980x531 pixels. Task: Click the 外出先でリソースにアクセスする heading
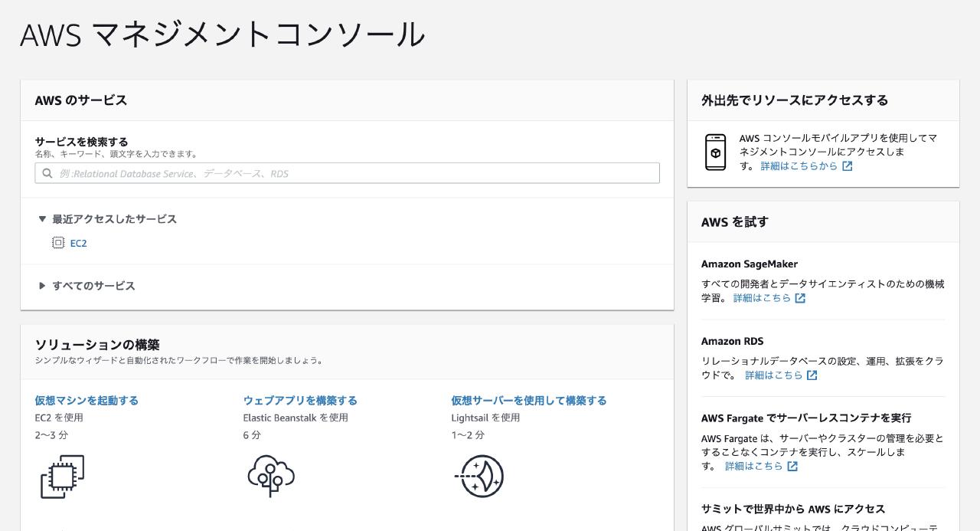click(795, 100)
